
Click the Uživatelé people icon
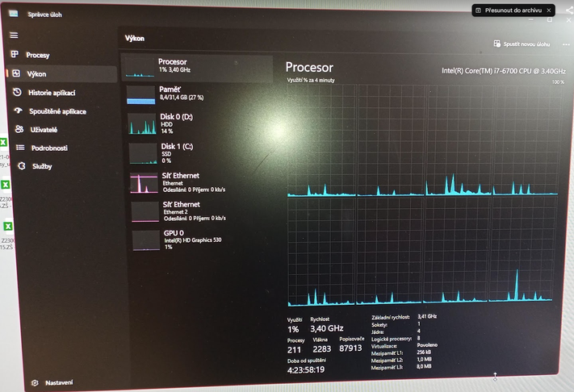click(19, 129)
